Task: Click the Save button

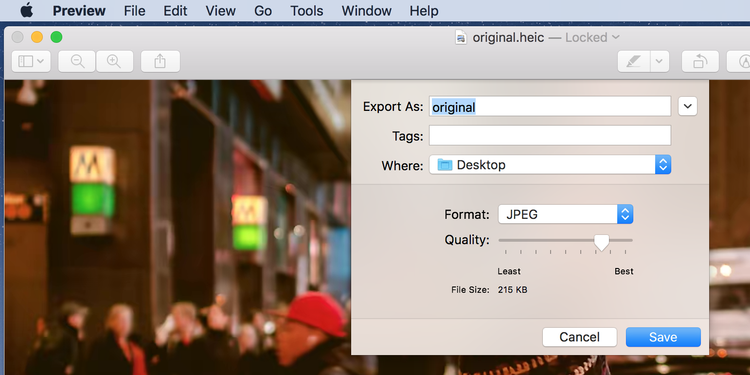Action: (x=663, y=337)
